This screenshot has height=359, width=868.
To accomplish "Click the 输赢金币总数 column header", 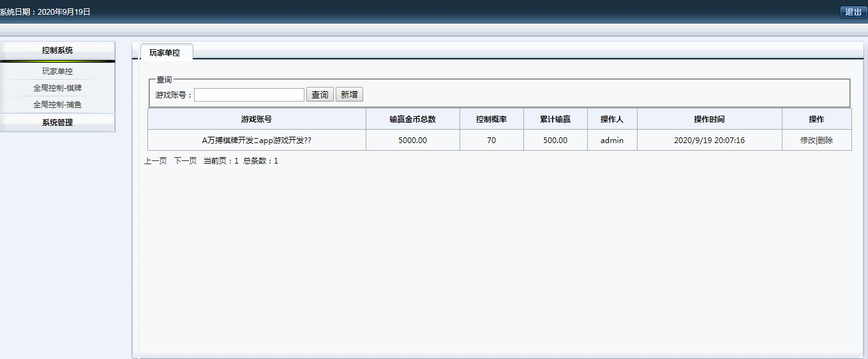I will click(412, 119).
